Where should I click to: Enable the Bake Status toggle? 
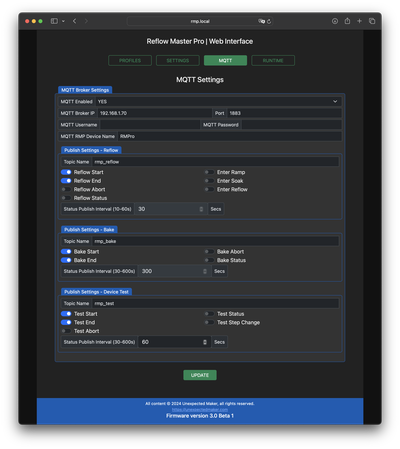[x=209, y=260]
